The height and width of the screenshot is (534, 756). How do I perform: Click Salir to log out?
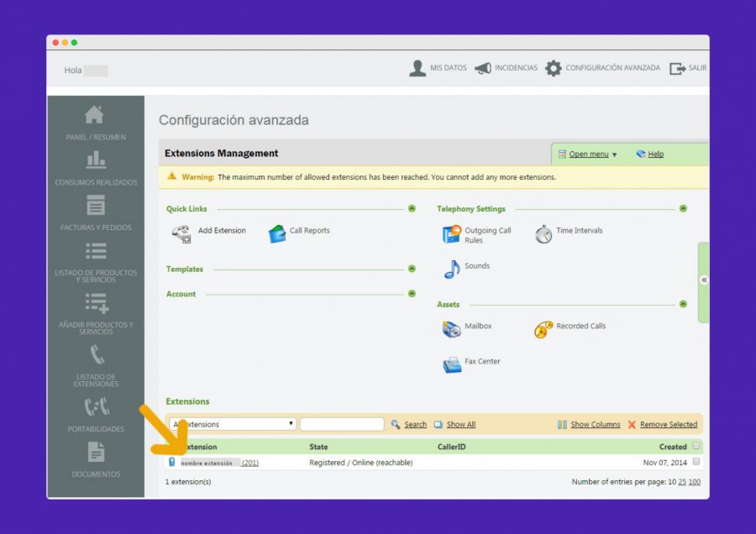click(x=697, y=68)
